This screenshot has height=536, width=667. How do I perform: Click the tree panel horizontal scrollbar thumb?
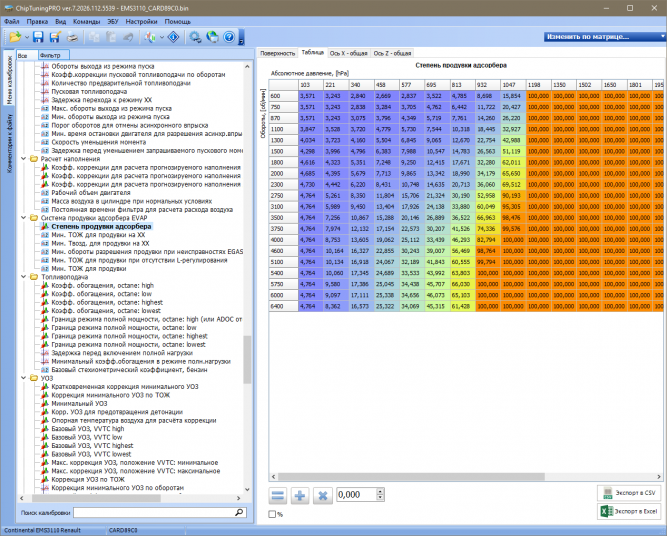(x=97, y=498)
